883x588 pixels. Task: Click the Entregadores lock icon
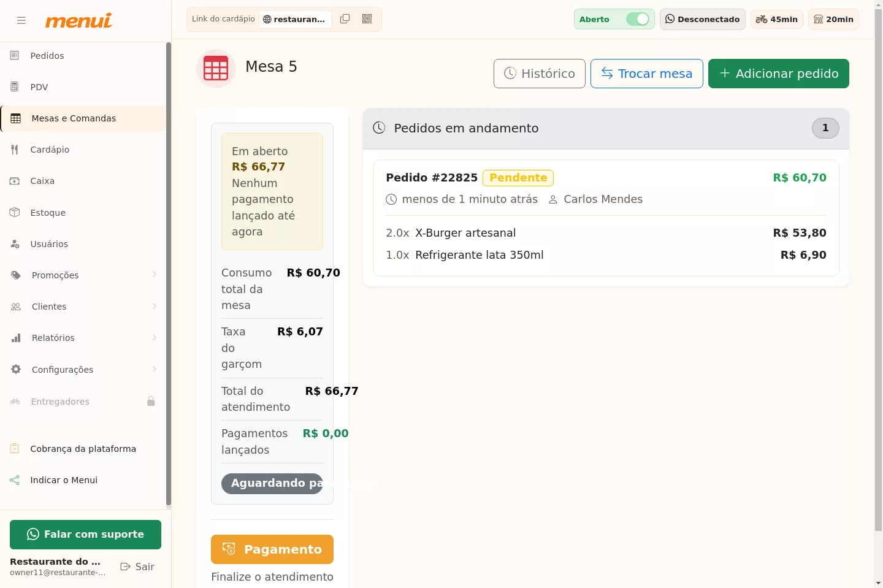151,402
